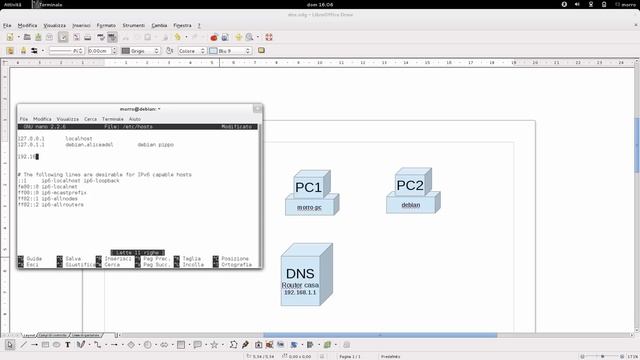Click the Edit Points tool
This screenshot has height=360, width=640.
point(233,345)
